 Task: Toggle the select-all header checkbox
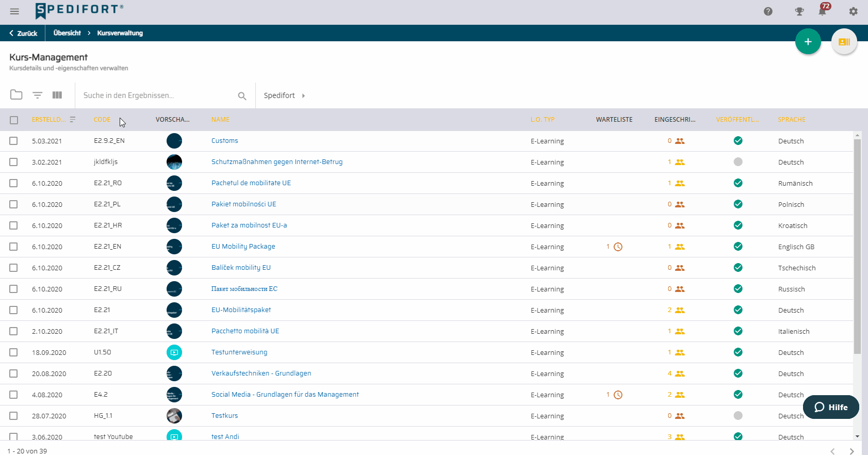click(x=14, y=120)
